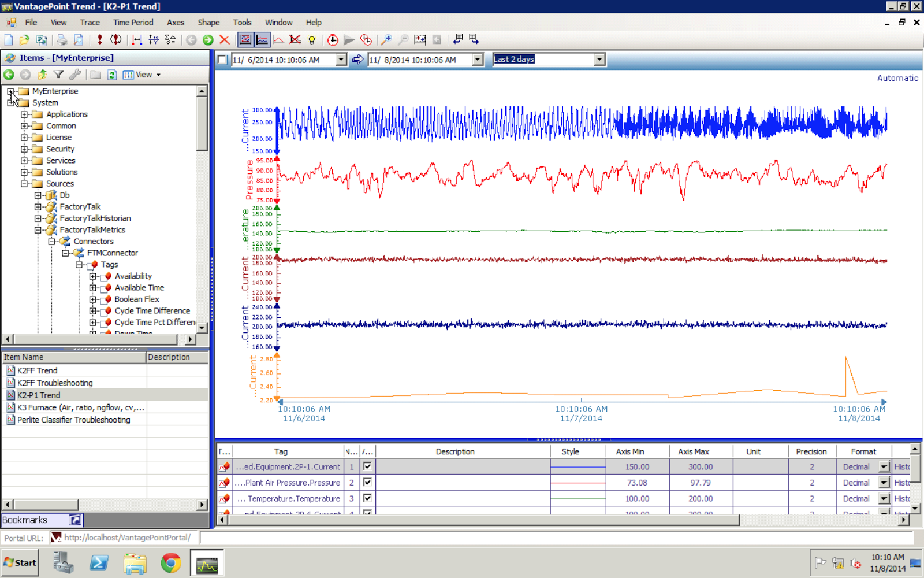Expand the Applications folder

coord(24,114)
